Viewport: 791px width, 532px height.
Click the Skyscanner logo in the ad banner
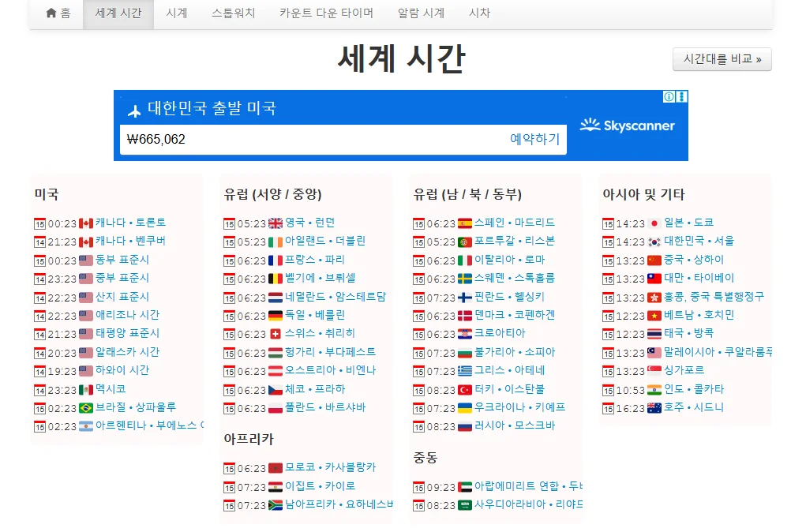628,124
